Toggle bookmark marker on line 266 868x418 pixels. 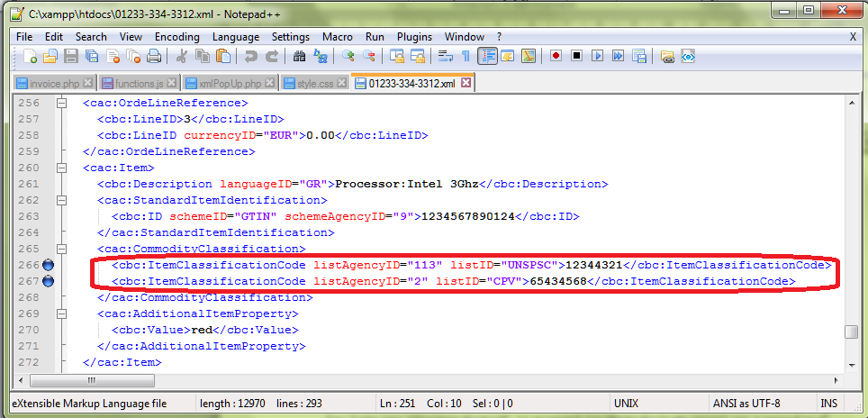[48, 265]
